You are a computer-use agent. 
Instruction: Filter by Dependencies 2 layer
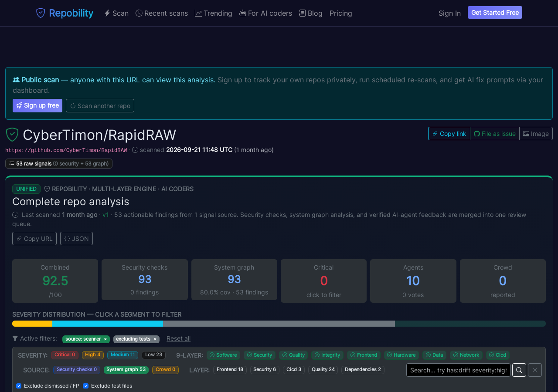click(363, 370)
